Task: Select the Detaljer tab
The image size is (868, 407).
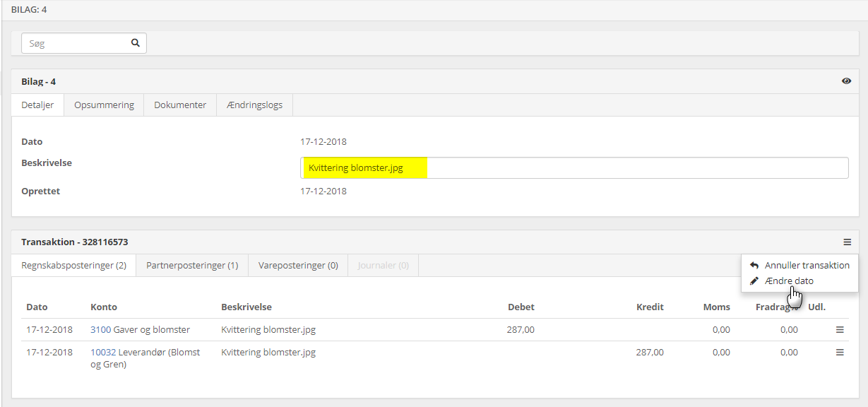Action: click(37, 105)
